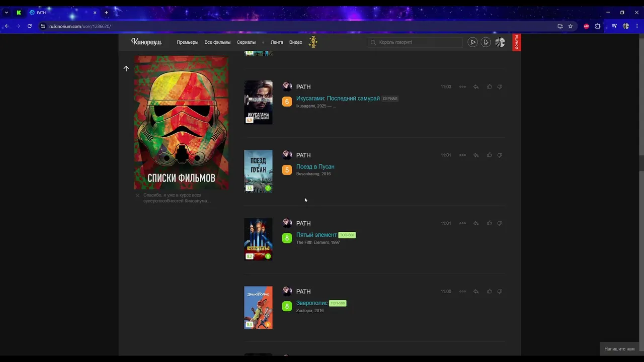Click rating badge 8 for Зверополис
The width and height of the screenshot is (644, 362).
[287, 306]
